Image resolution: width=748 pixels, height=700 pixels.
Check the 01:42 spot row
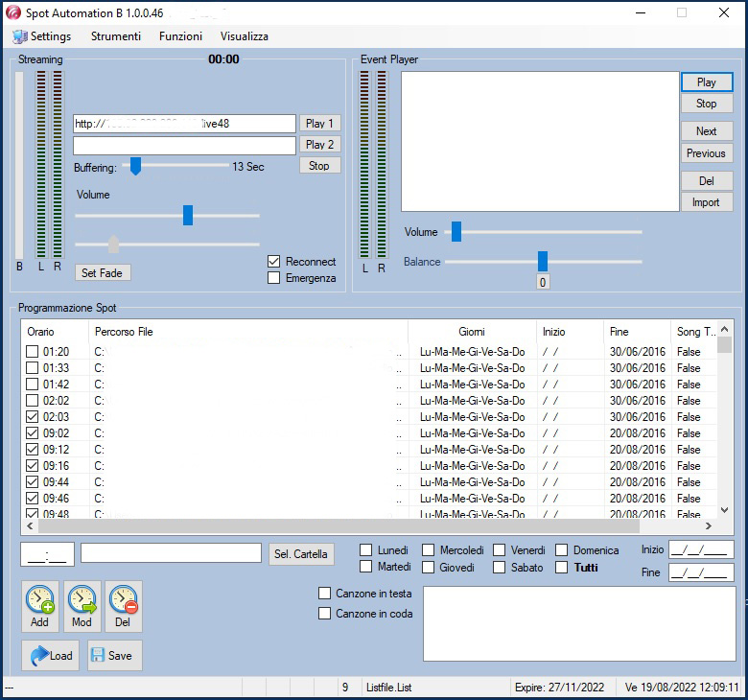pos(32,385)
